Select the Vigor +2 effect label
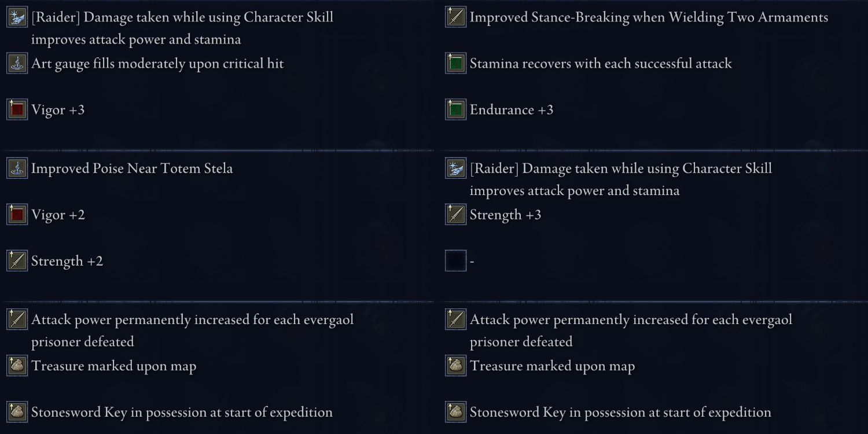Image resolution: width=868 pixels, height=434 pixels. pos(58,215)
